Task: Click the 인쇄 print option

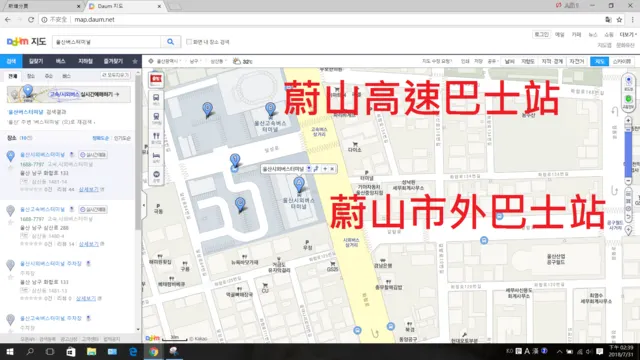Action: tap(465, 61)
